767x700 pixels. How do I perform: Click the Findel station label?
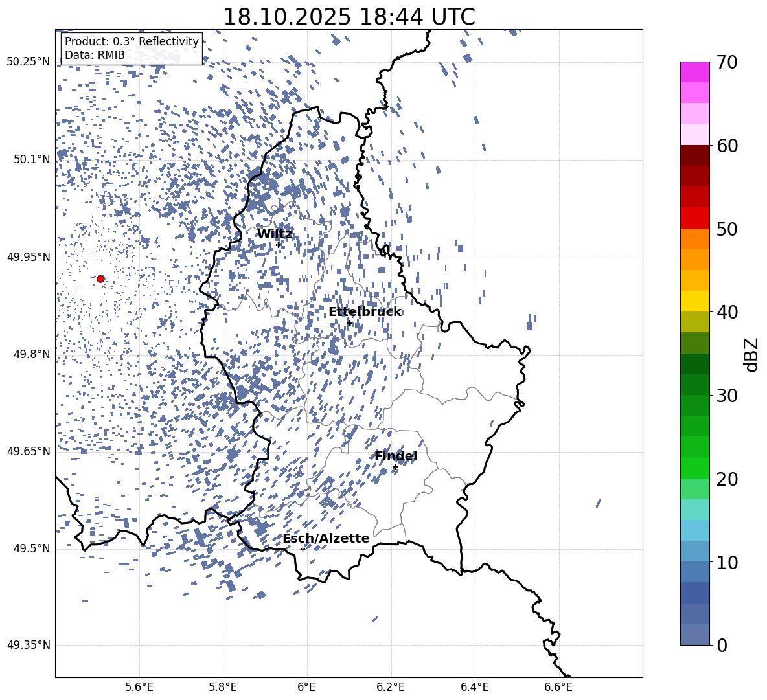tap(396, 456)
